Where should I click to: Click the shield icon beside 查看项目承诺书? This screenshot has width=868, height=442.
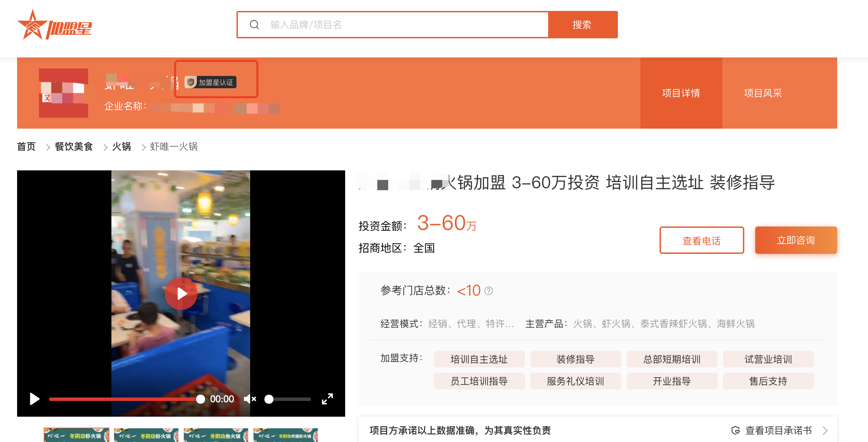tap(735, 430)
